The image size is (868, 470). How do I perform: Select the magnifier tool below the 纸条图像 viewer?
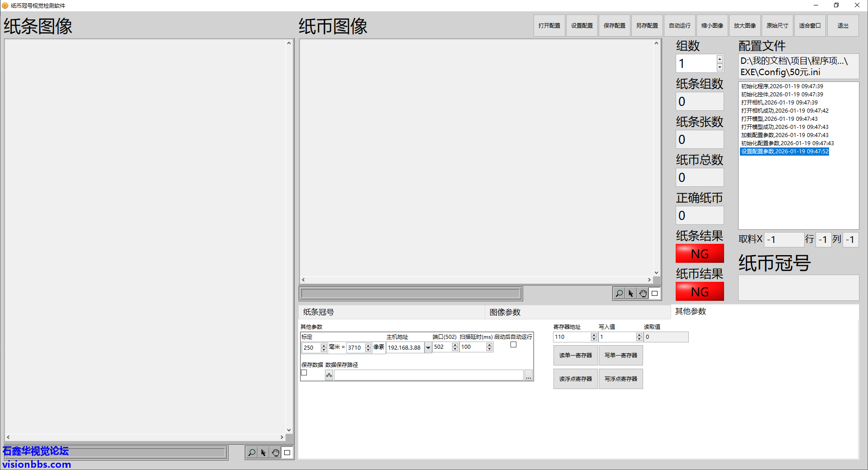point(252,452)
